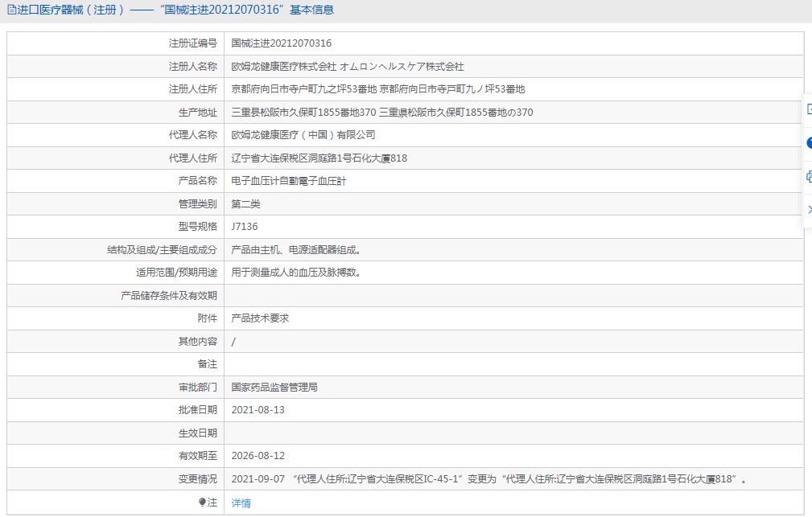Screen dimensions: 812x517
Task: Click the approval date 2021-08-13
Action: click(x=258, y=410)
